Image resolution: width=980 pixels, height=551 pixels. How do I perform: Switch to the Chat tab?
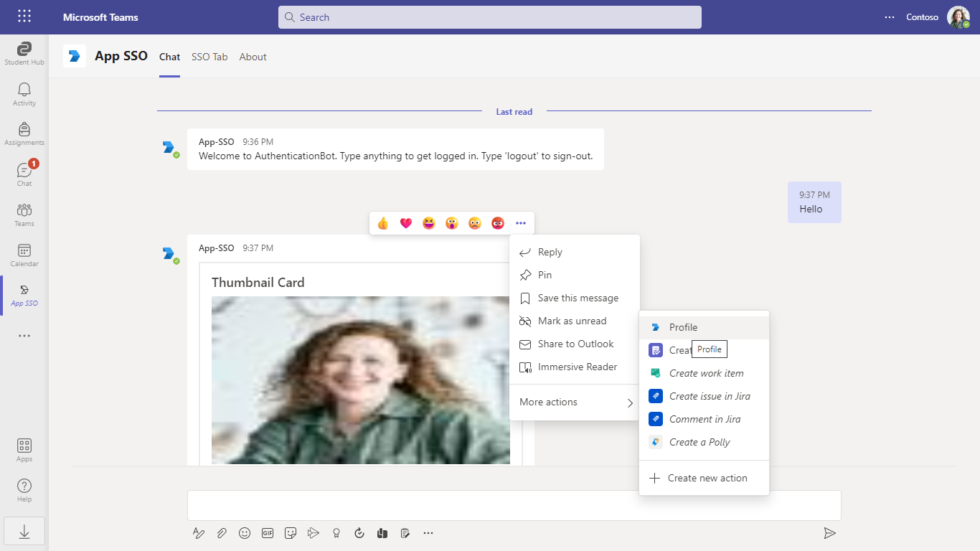click(x=170, y=57)
